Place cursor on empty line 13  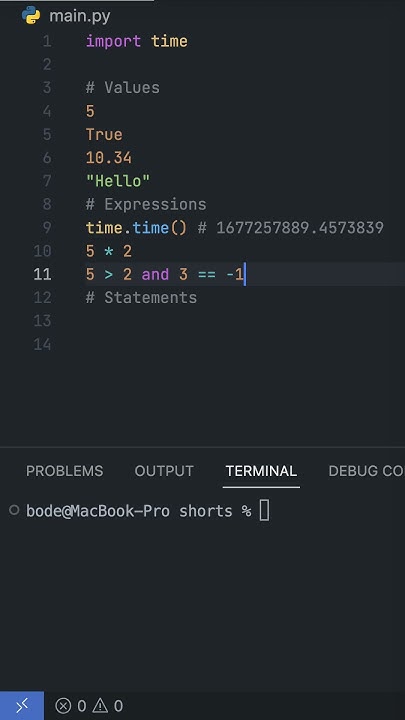(x=243, y=321)
